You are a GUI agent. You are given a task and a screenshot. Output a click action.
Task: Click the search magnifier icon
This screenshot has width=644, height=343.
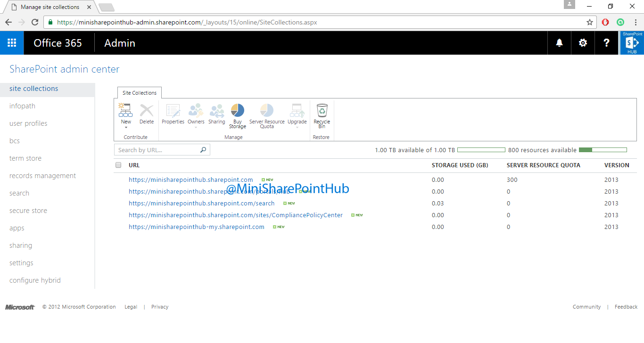click(x=203, y=149)
